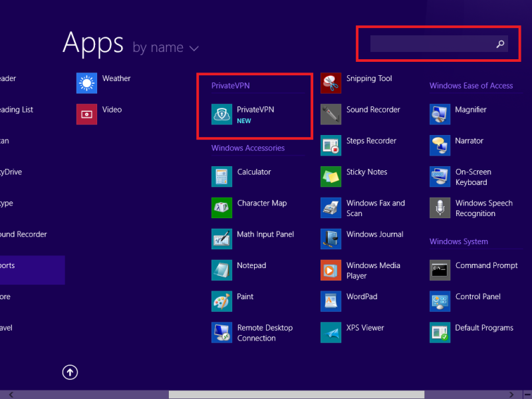
Task: Open the PrivateVPN app icon
Action: (x=221, y=114)
